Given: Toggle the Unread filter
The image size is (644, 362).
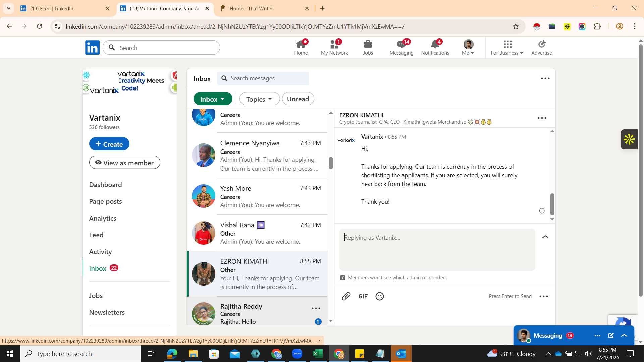Looking at the screenshot, I should point(298,99).
